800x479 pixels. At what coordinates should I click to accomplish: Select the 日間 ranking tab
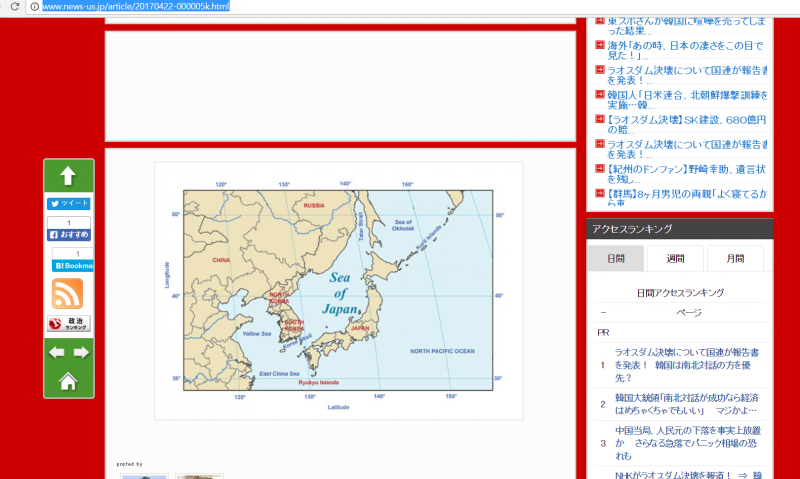615,259
